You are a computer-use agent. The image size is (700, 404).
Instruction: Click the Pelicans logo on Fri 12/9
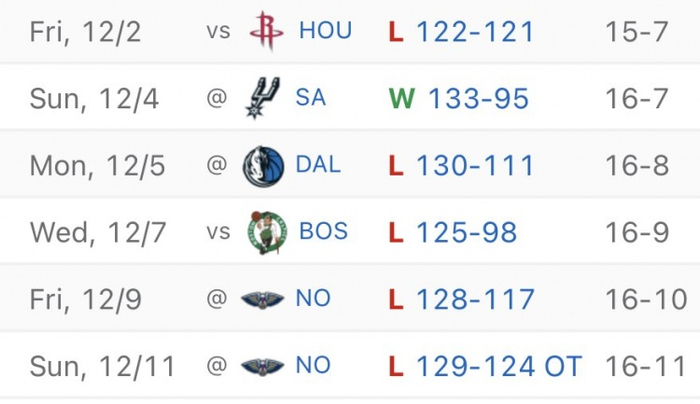point(263,299)
